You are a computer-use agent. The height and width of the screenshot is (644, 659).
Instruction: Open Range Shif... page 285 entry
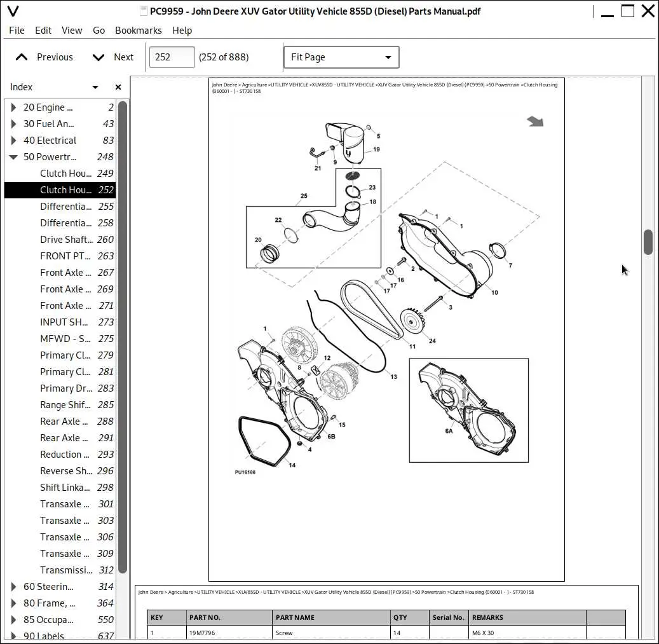point(60,405)
